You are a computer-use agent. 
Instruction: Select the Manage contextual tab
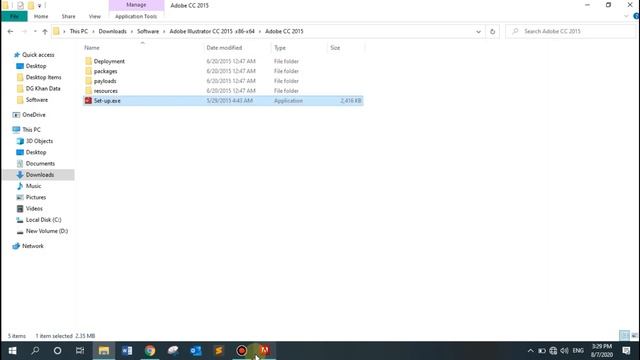click(x=136, y=5)
